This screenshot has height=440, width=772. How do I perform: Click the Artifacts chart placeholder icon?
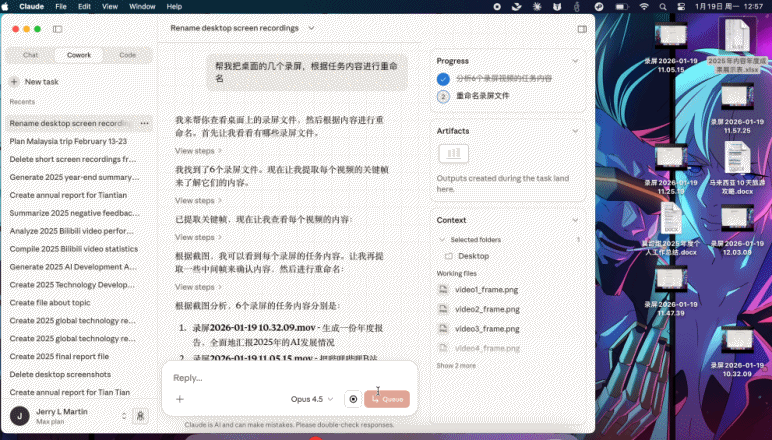pyautogui.click(x=453, y=154)
